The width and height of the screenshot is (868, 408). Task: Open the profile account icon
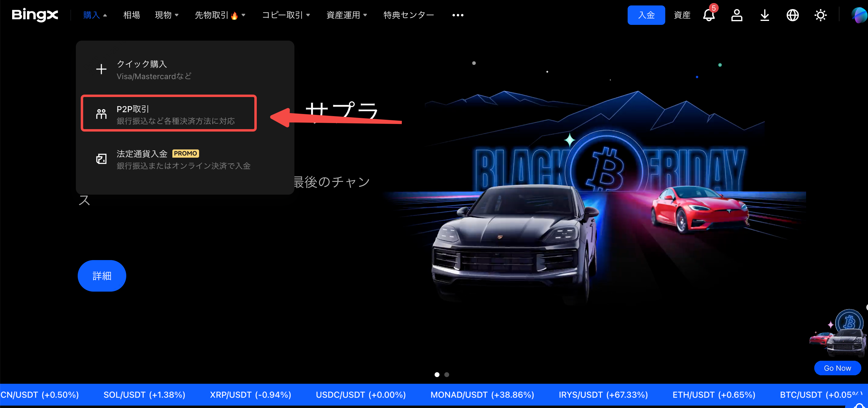click(737, 15)
